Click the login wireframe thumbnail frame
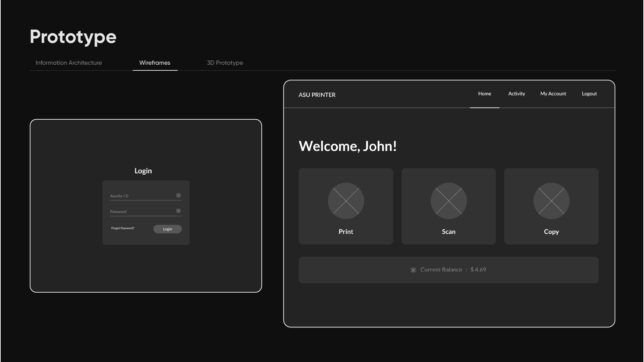Viewport: 644px width, 362px height. click(x=146, y=268)
